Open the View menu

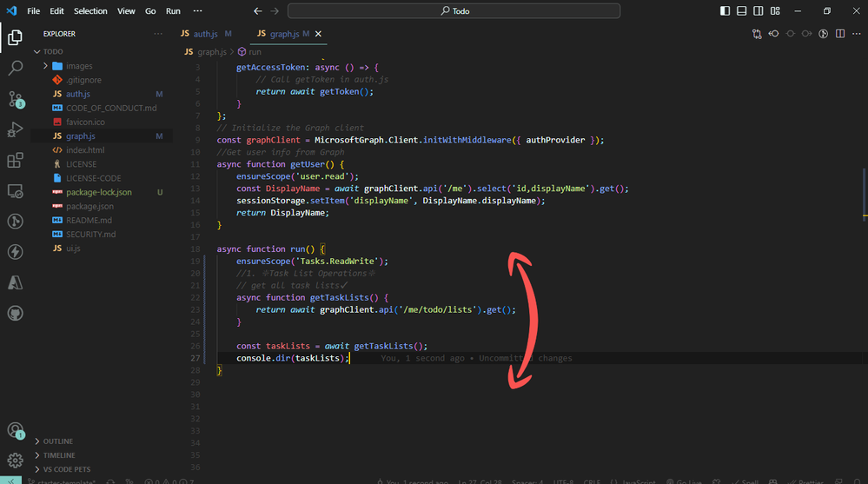click(126, 11)
